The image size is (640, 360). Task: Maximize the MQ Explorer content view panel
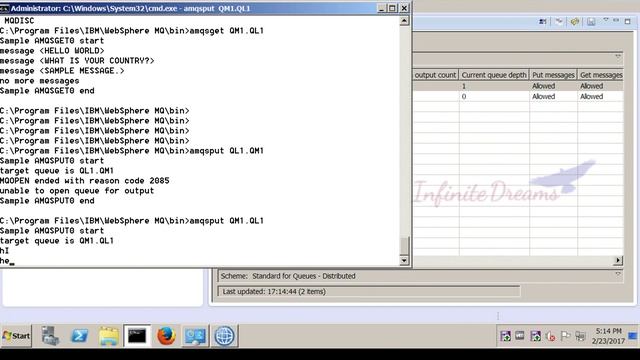pyautogui.click(x=628, y=21)
